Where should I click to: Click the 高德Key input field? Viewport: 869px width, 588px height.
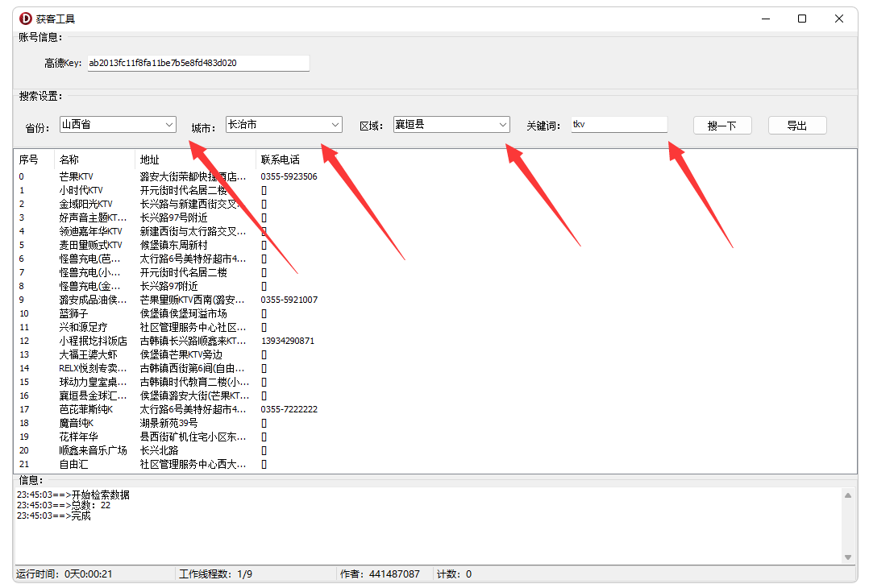pos(197,63)
